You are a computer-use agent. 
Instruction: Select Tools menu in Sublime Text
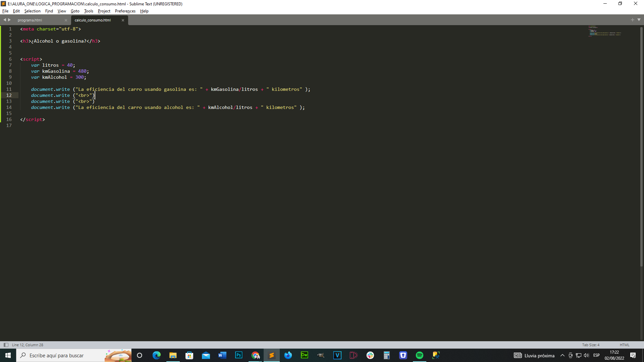89,11
